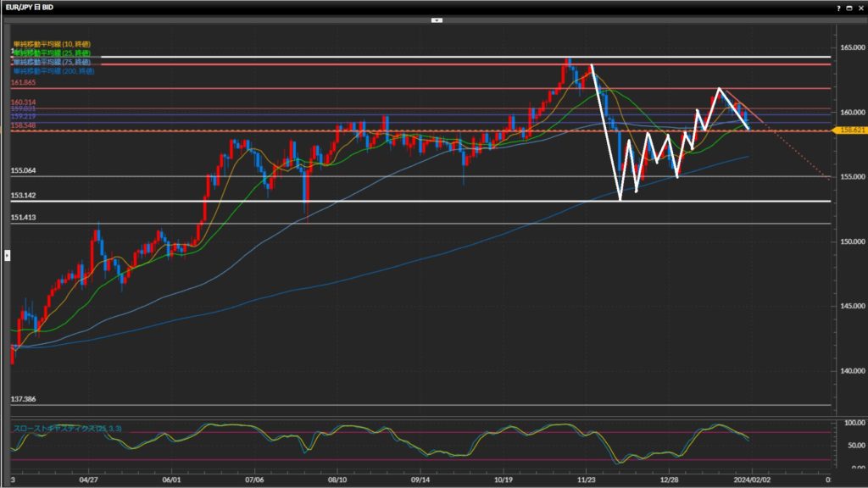Click the 2024/02/02 date on time axis
This screenshot has height=488, width=868.
coord(752,479)
